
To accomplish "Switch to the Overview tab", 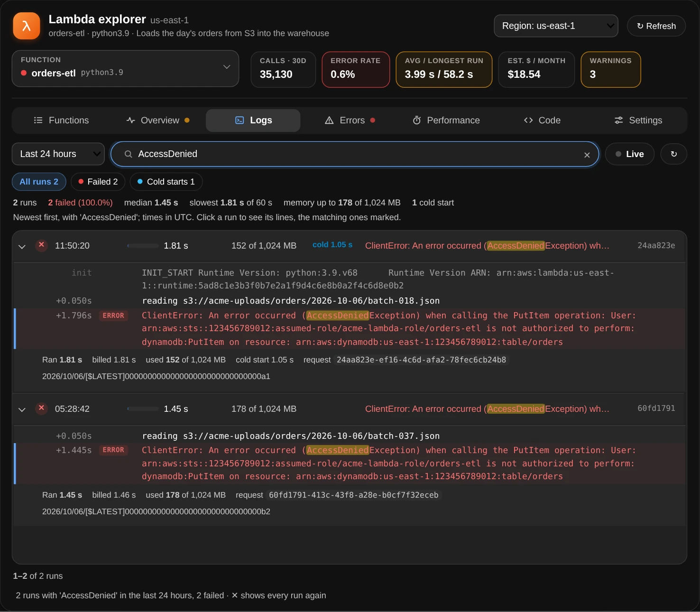I will [158, 121].
